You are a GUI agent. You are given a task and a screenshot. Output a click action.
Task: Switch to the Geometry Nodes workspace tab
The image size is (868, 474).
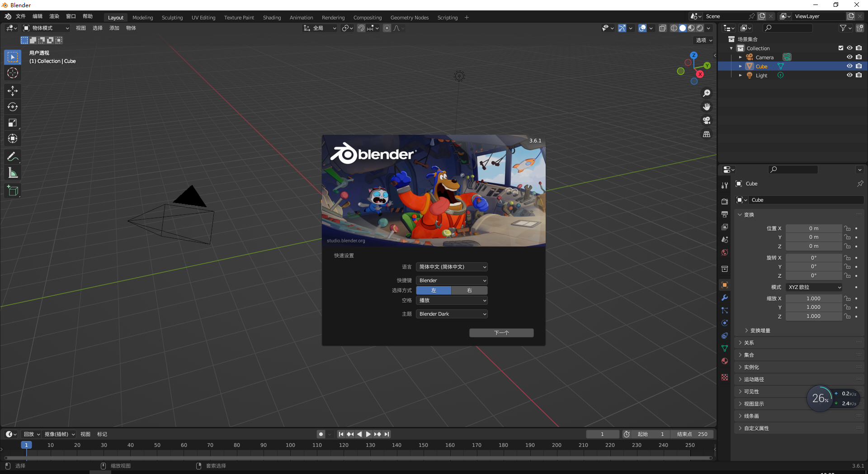[x=409, y=17]
